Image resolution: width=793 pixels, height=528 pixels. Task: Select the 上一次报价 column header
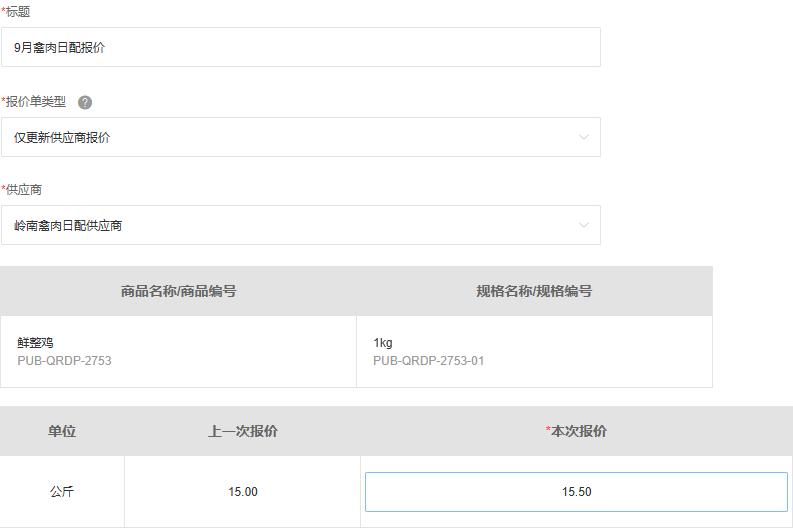243,431
